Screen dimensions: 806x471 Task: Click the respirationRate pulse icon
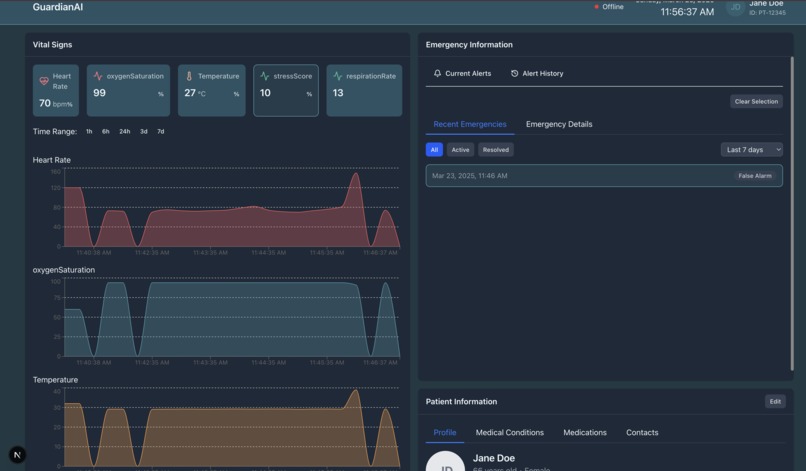tap(337, 76)
